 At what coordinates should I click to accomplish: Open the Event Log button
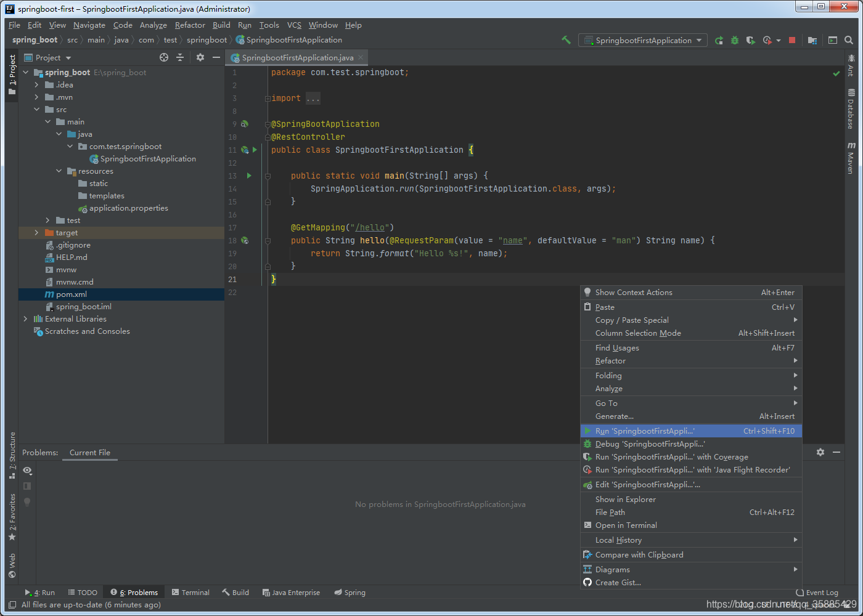(x=817, y=593)
